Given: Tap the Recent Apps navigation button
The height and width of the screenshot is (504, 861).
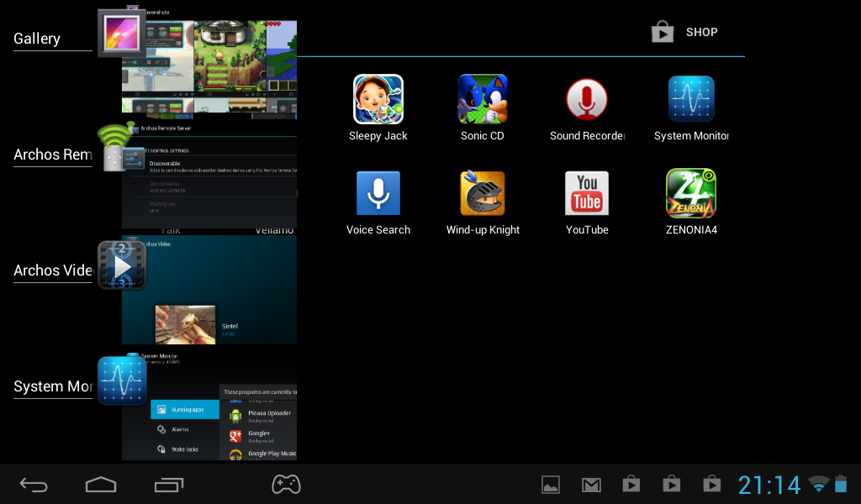Looking at the screenshot, I should pos(169,485).
